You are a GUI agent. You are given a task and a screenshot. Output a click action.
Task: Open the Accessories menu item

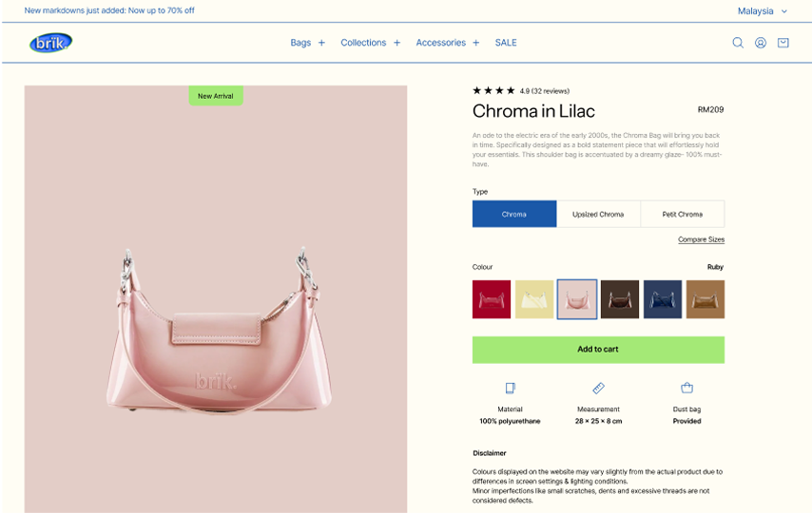point(440,43)
